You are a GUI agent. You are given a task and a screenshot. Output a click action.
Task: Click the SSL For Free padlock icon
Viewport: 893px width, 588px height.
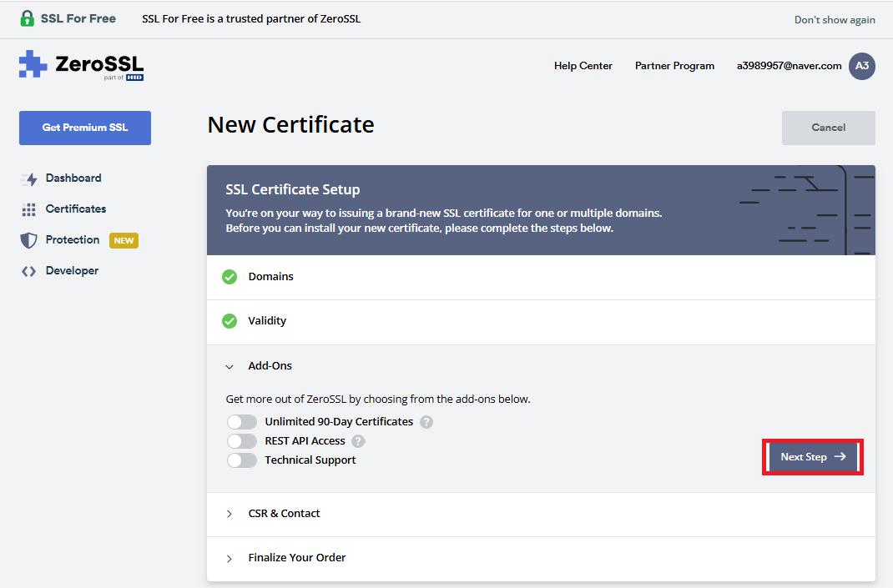tap(27, 18)
